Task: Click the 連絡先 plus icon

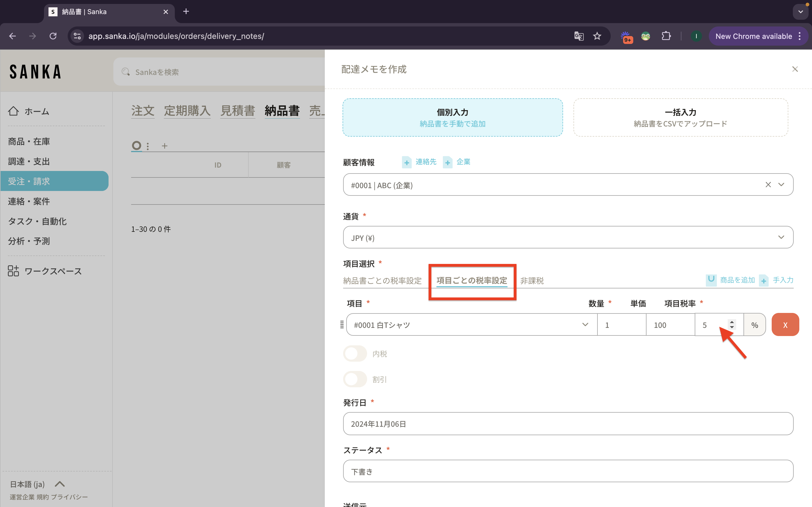Action: (407, 163)
